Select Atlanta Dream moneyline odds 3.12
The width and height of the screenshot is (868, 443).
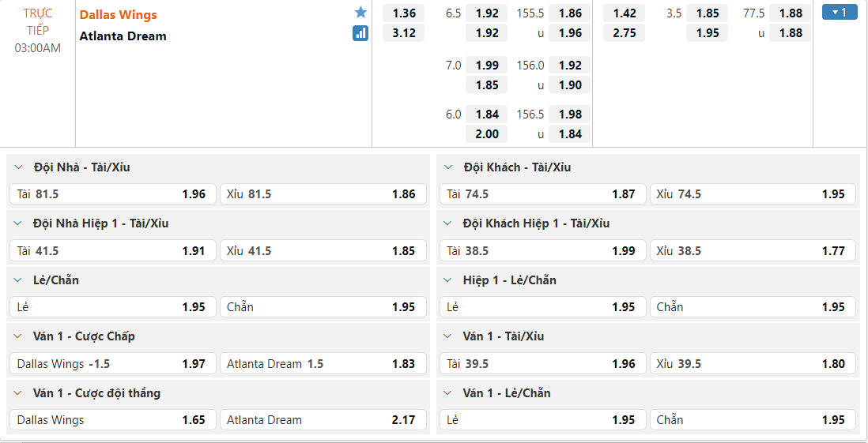pos(403,33)
